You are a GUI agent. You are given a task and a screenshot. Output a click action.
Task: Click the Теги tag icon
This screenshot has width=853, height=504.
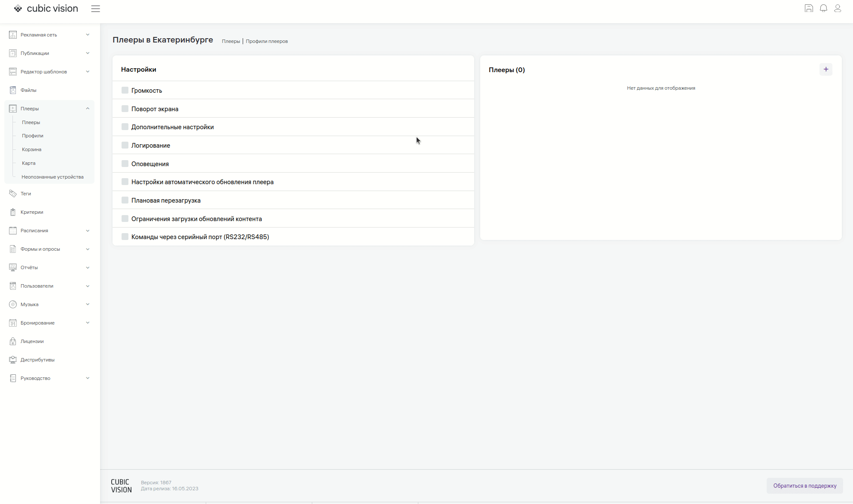point(13,194)
